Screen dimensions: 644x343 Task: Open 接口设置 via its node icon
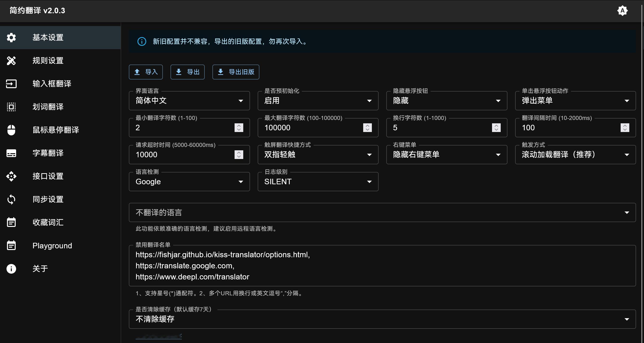point(11,176)
